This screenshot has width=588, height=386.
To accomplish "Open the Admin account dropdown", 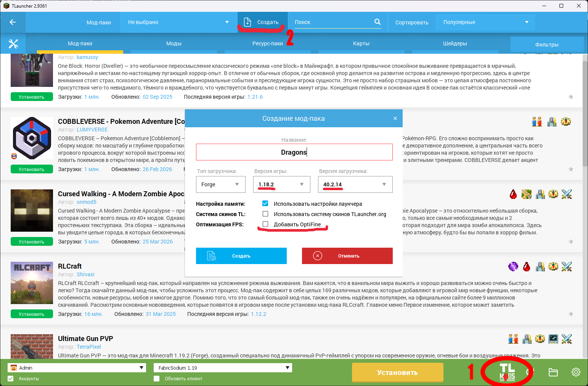I will (x=77, y=368).
